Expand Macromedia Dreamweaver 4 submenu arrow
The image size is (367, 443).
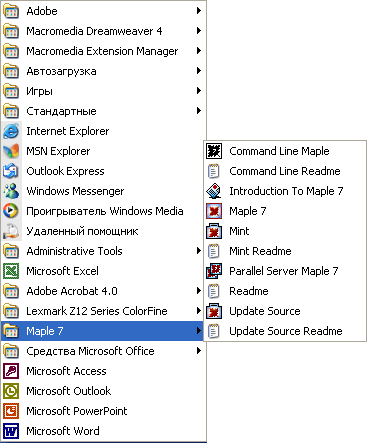point(199,31)
